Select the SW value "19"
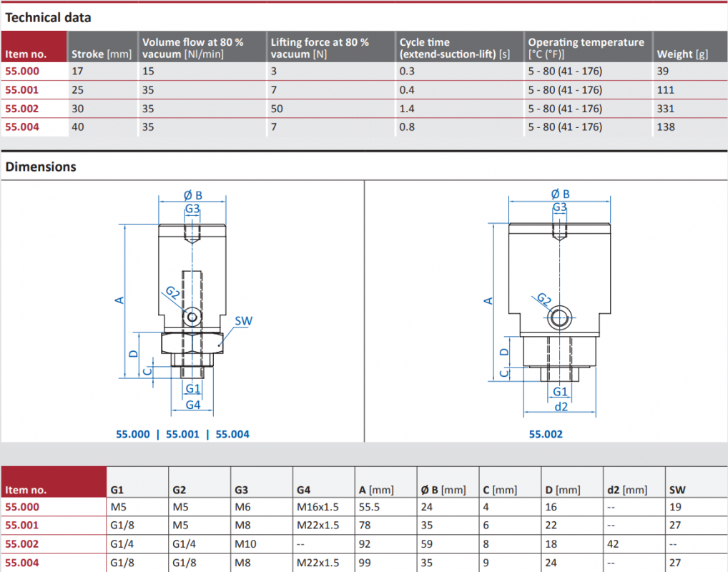 point(676,507)
